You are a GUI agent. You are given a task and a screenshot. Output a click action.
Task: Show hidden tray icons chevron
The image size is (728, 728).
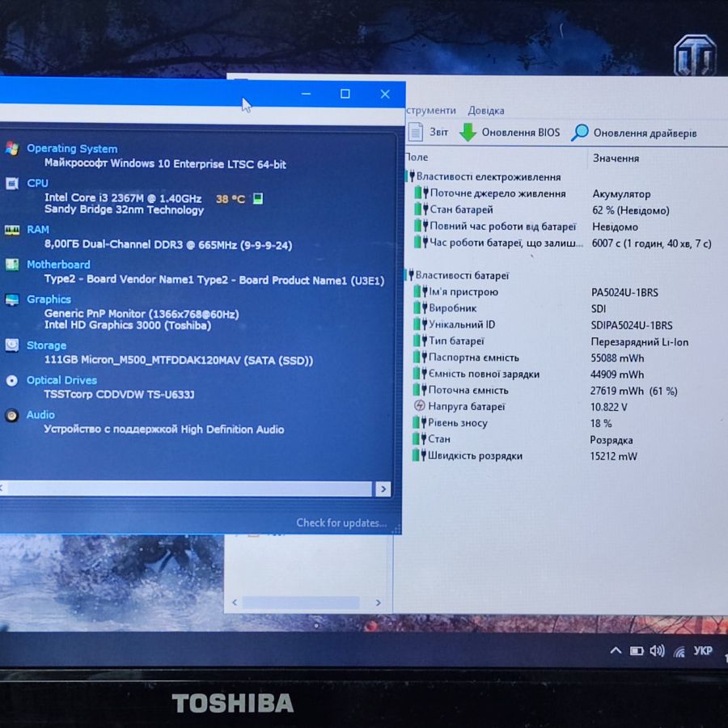tap(616, 650)
